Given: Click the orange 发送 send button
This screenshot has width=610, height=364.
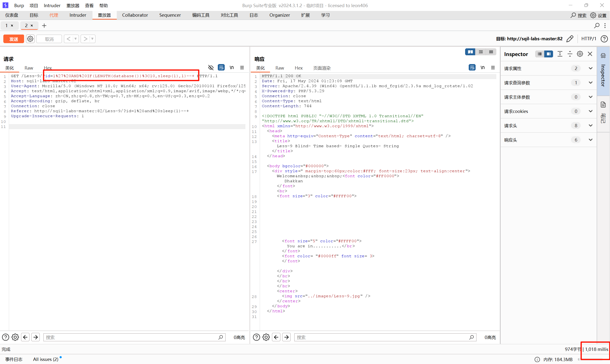Looking at the screenshot, I should 14,39.
